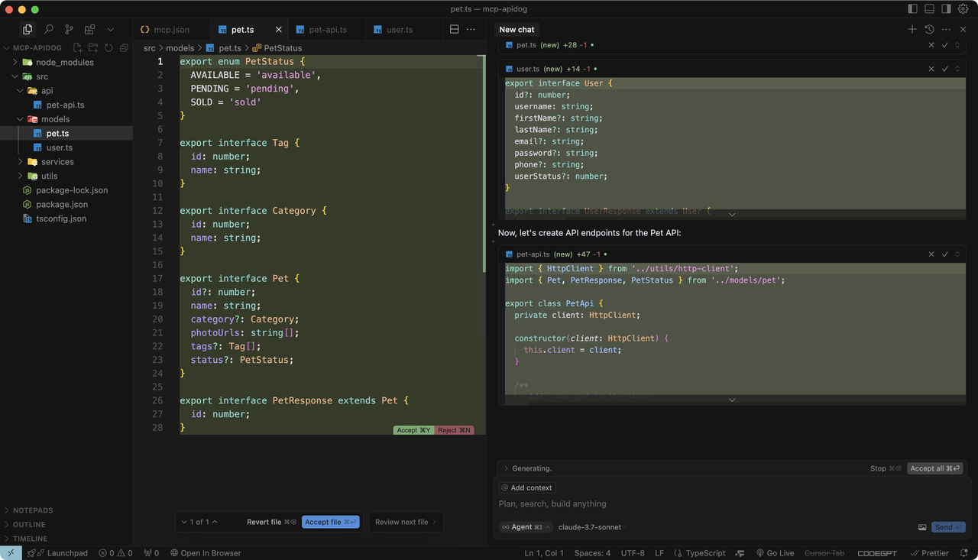
Task: Toggle Cursor Tab in status bar
Action: 824,553
